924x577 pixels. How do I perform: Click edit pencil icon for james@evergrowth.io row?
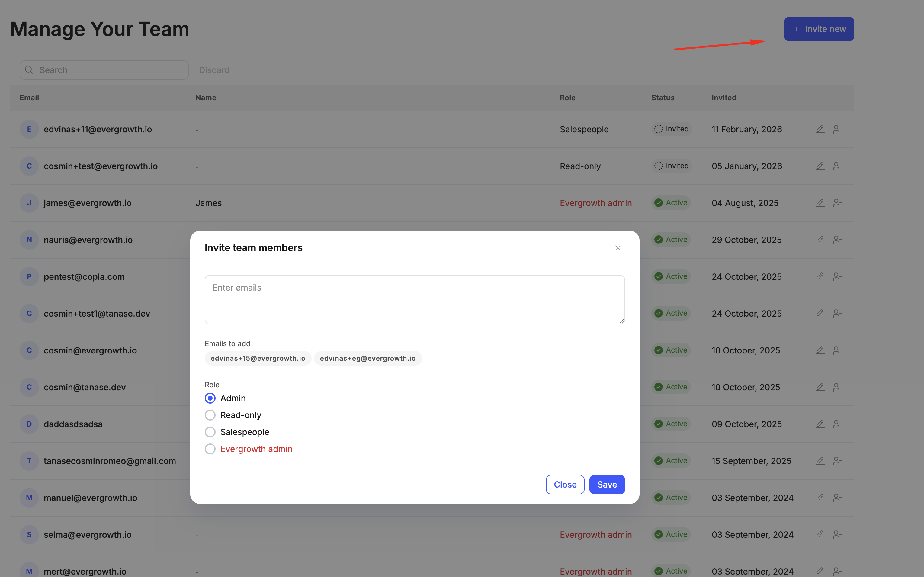click(820, 203)
